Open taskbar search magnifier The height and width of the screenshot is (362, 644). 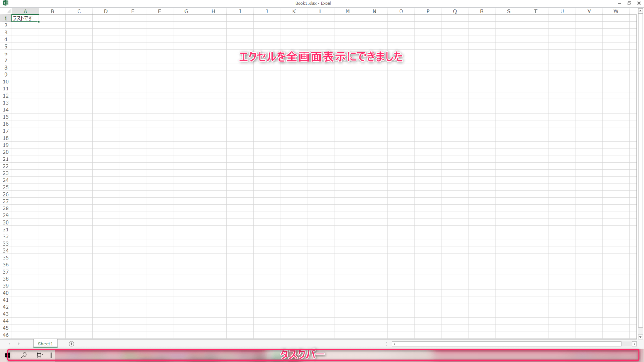24,355
